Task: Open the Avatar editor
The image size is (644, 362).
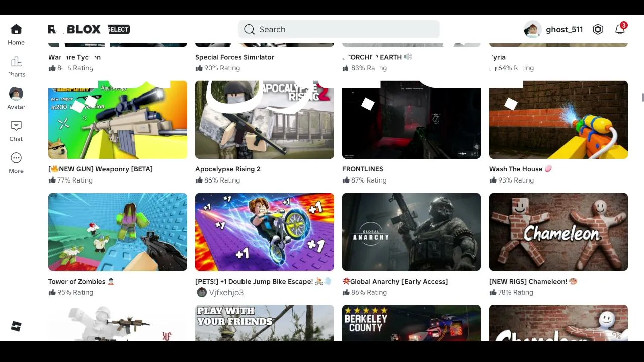Action: click(x=16, y=99)
